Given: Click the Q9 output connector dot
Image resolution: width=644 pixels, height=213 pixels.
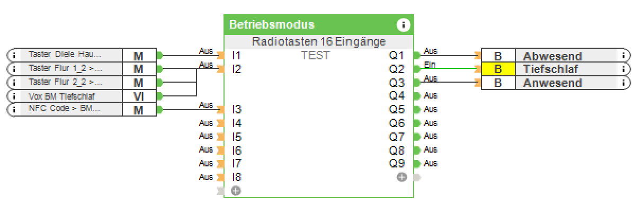Looking at the screenshot, I should (x=417, y=164).
